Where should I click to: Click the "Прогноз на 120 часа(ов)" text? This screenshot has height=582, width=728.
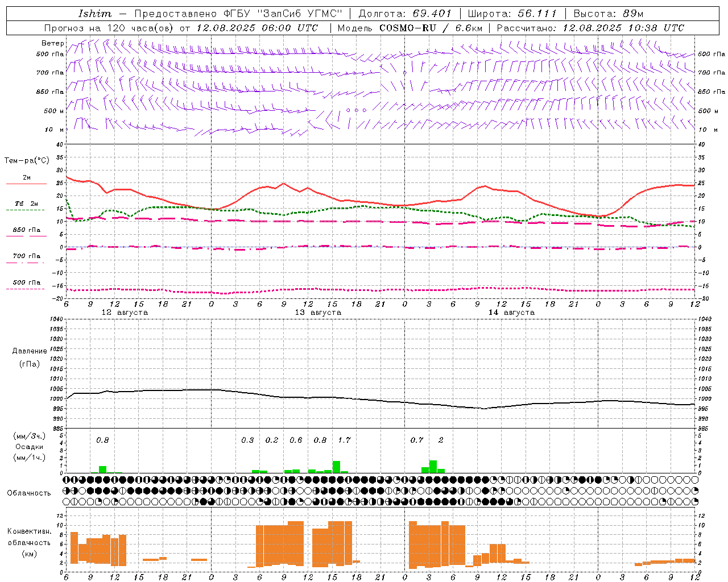pos(110,28)
